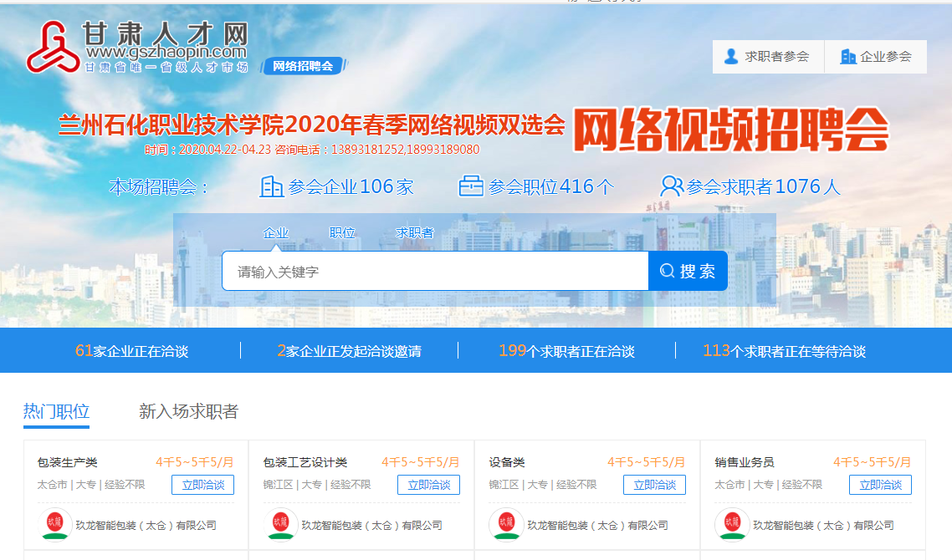Viewport: 952px width, 560px height.
Task: Open company name under 销售业务员 card
Action: 823,526
